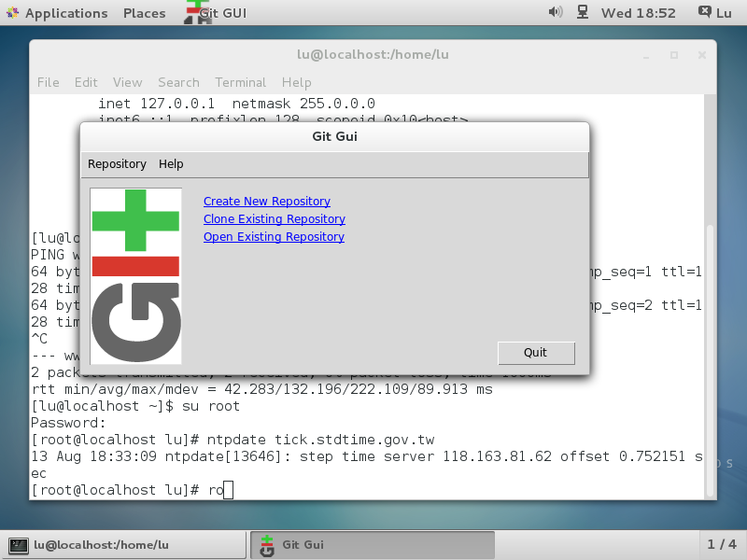
Task: Click the Applications GNOME foot icon
Action: point(12,12)
